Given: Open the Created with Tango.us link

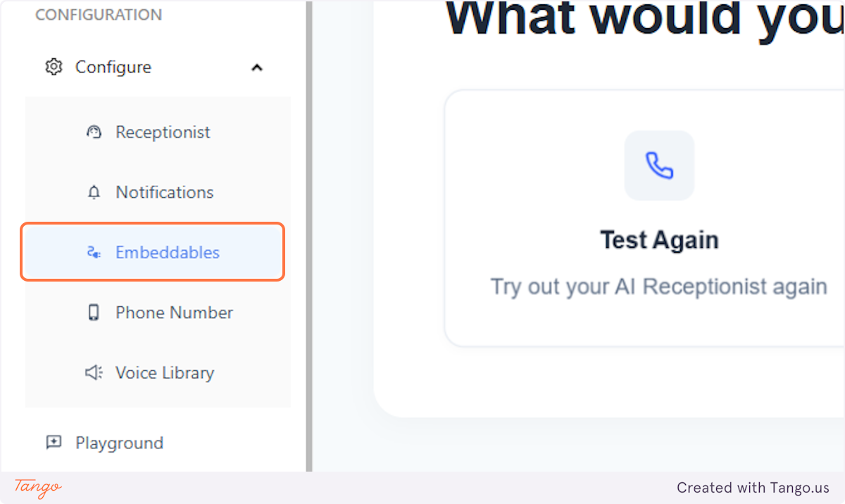Looking at the screenshot, I should click(x=753, y=487).
